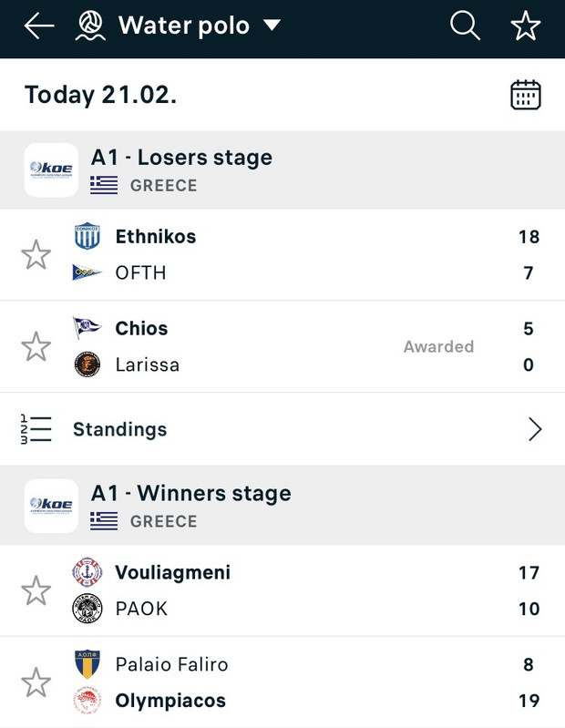Screen dimensions: 565x728
Task: Expand the Water polo sport dropdown
Action: click(x=272, y=26)
